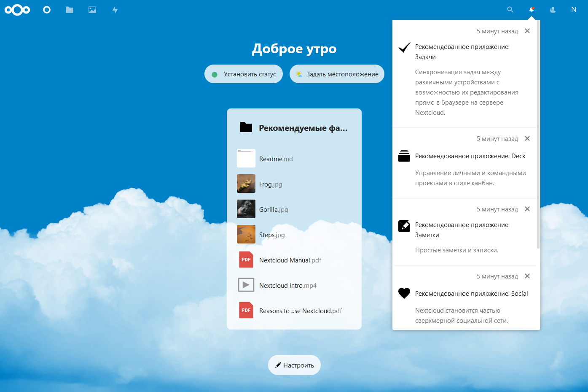The width and height of the screenshot is (588, 392).
Task: Click the weather sun icon
Action: coord(299,74)
